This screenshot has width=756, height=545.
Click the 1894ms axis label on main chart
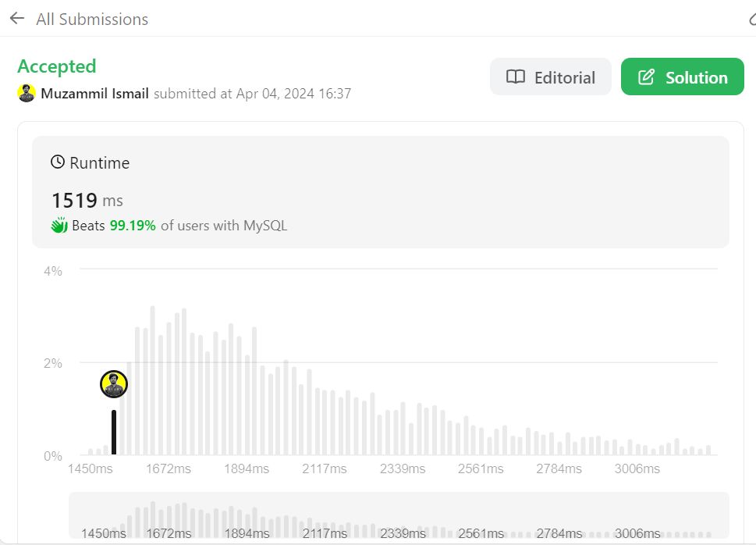point(247,468)
